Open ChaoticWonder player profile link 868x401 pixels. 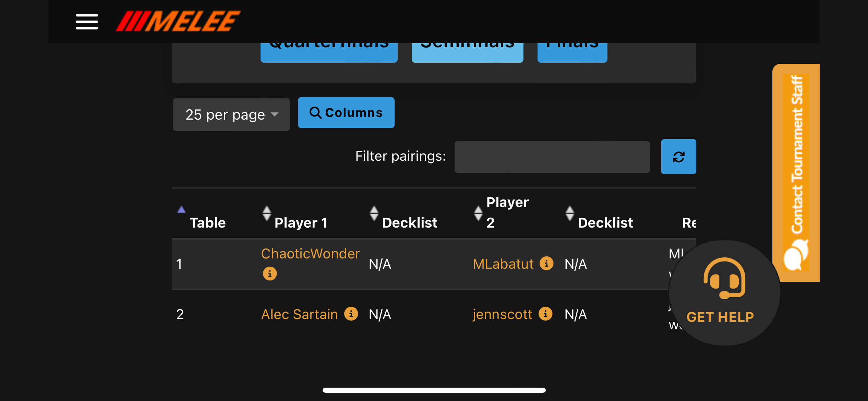310,254
